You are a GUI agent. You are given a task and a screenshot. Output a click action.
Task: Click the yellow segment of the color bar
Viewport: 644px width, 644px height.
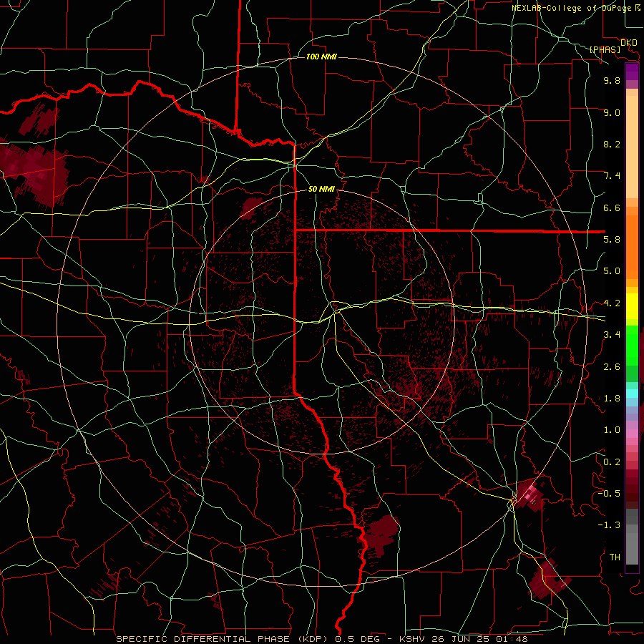coord(632,306)
